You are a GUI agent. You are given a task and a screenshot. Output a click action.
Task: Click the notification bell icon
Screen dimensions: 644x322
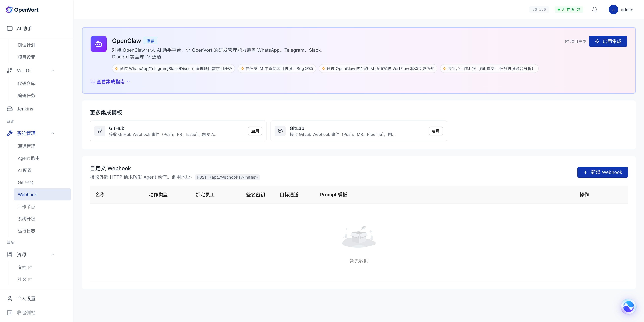coord(595,10)
